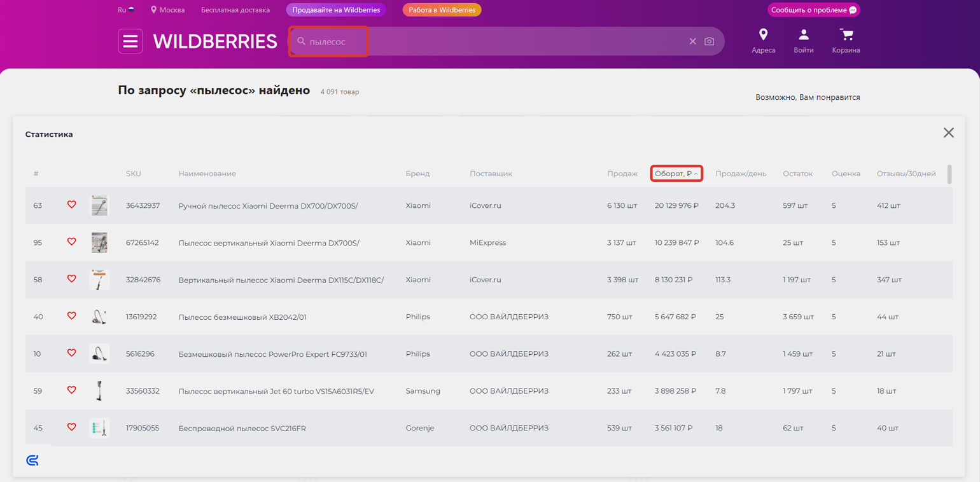Open the Корзина shopping cart
Image resolution: width=980 pixels, height=482 pixels.
(x=846, y=41)
